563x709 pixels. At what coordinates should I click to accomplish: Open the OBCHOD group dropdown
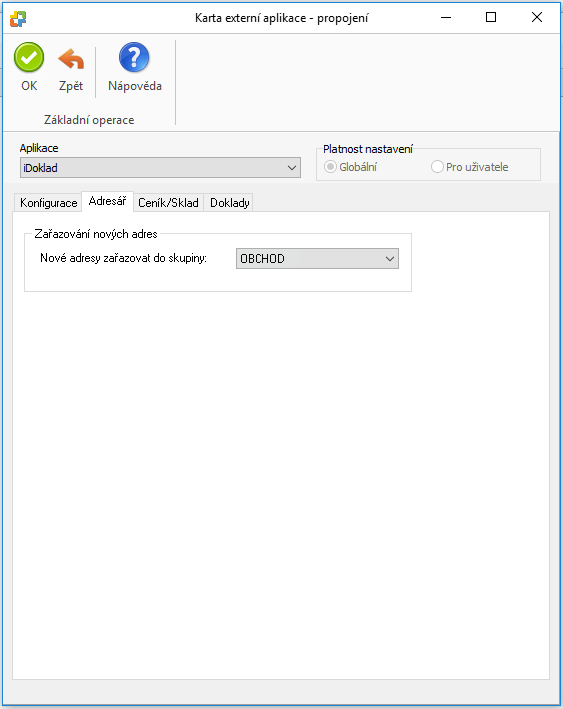pyautogui.click(x=390, y=259)
